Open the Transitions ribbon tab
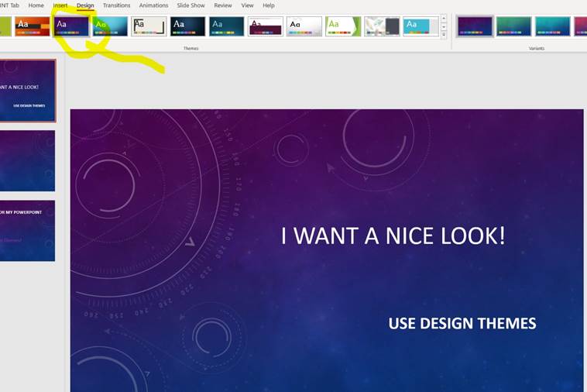 coord(117,5)
